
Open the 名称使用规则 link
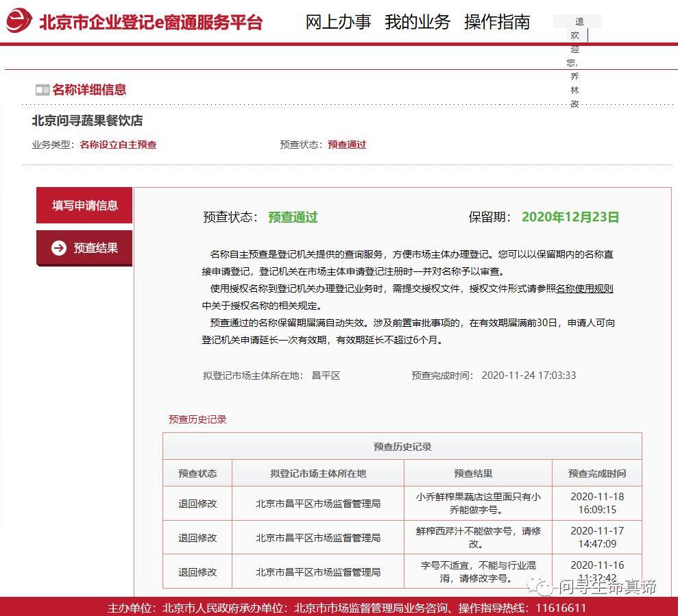585,288
